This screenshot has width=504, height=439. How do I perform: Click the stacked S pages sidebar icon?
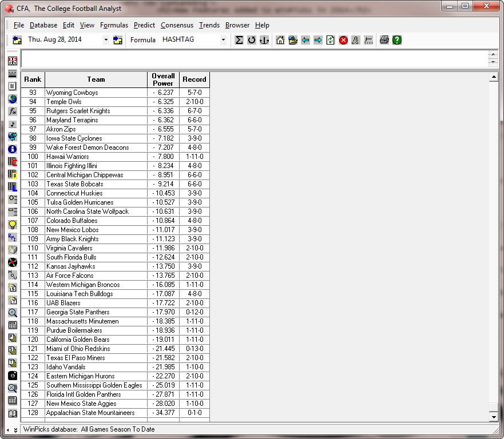tap(13, 350)
